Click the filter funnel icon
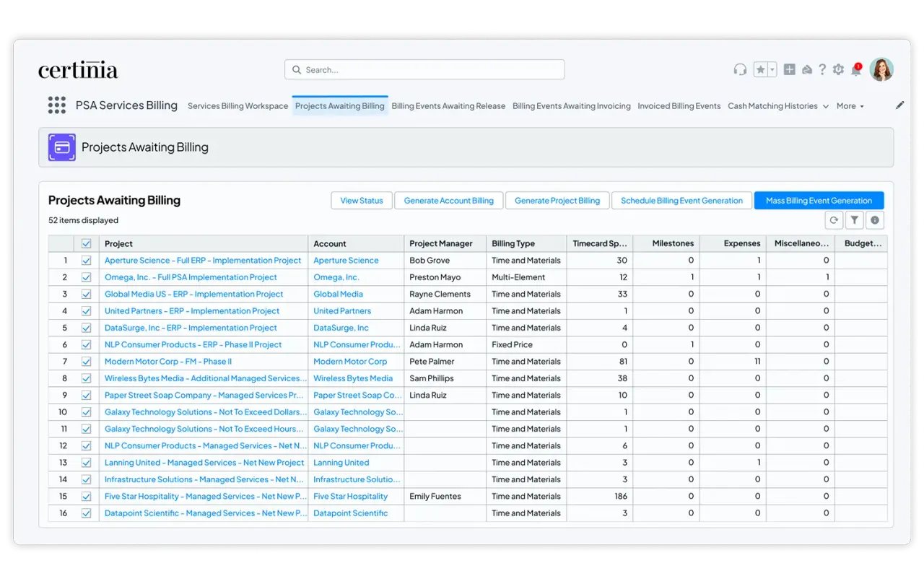This screenshot has height=584, width=924. click(x=854, y=220)
